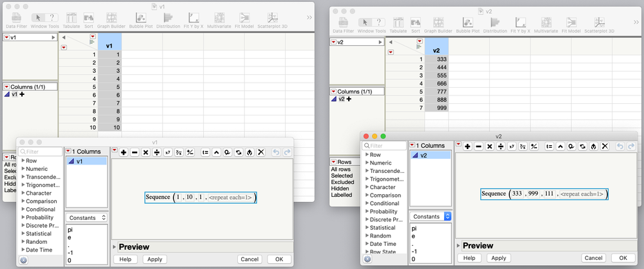Click the multiply operator in v2 formula editor
Screen dimensions: 644x269
click(x=489, y=146)
